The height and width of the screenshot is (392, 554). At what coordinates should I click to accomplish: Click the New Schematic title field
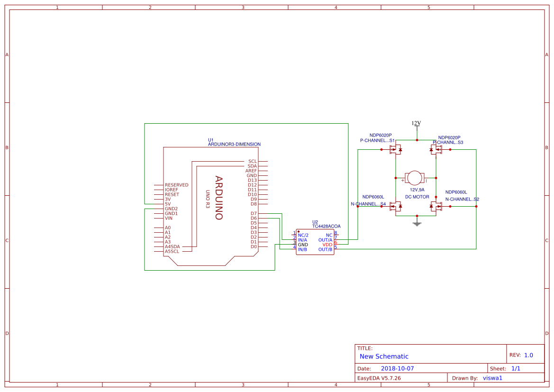coord(384,356)
